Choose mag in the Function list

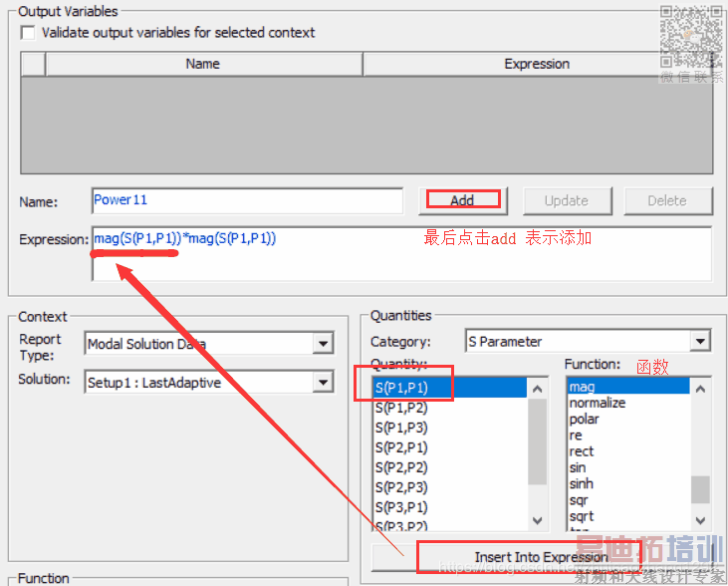(x=628, y=387)
